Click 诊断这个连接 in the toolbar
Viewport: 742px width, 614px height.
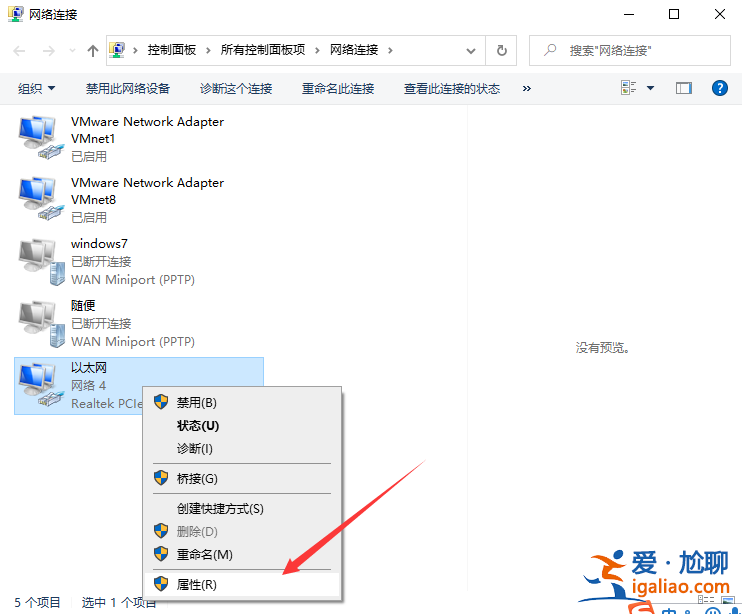coord(236,88)
